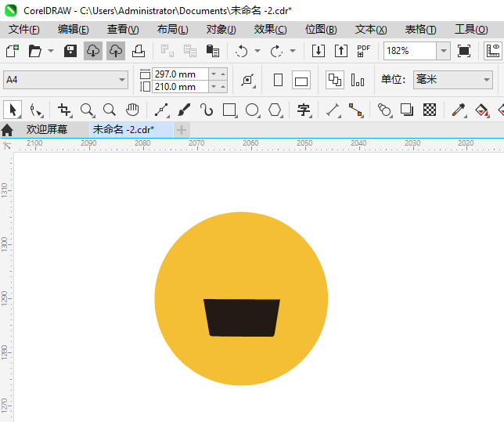The width and height of the screenshot is (504, 422).
Task: Open the 编辑(E) menu
Action: 74,30
